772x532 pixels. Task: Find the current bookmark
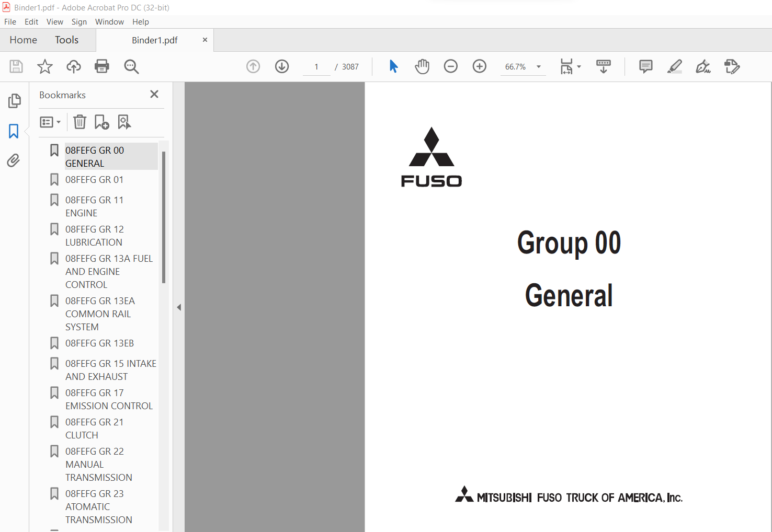(124, 122)
